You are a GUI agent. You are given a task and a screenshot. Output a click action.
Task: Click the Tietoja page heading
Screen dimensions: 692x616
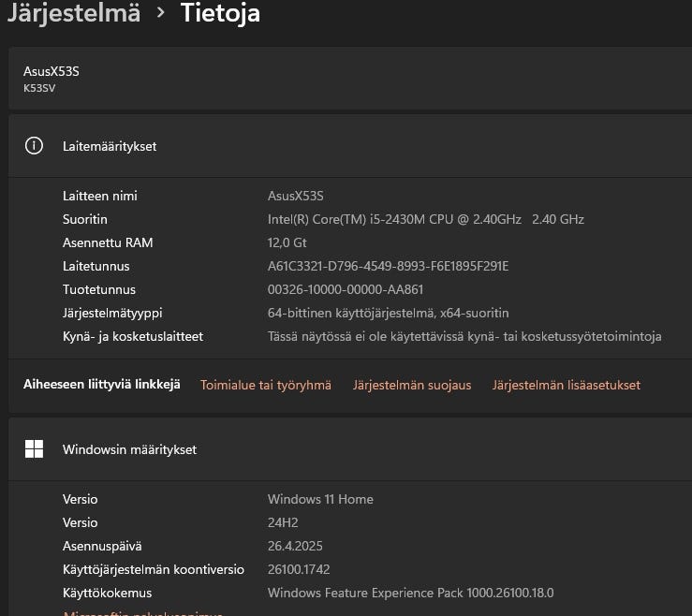[x=220, y=13]
